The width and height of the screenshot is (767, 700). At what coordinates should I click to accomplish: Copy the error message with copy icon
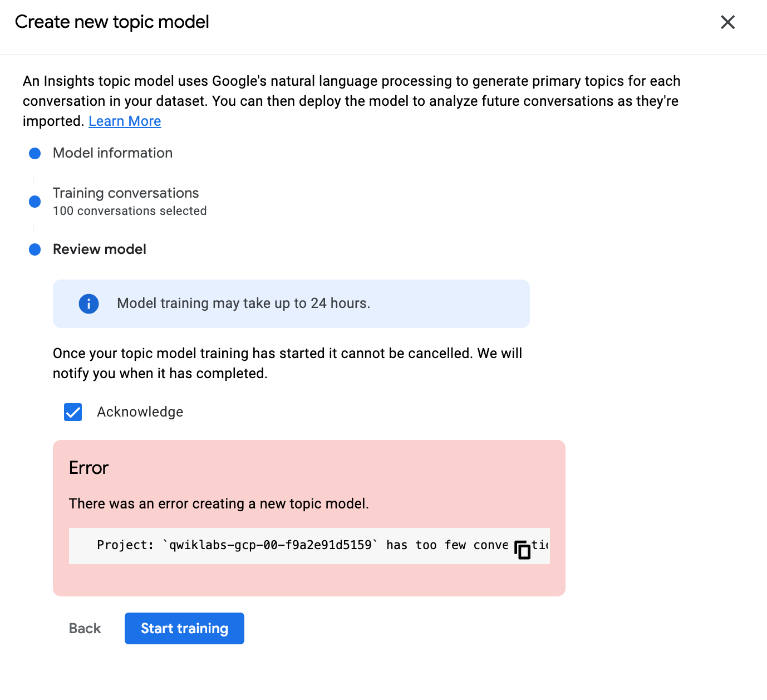[522, 549]
